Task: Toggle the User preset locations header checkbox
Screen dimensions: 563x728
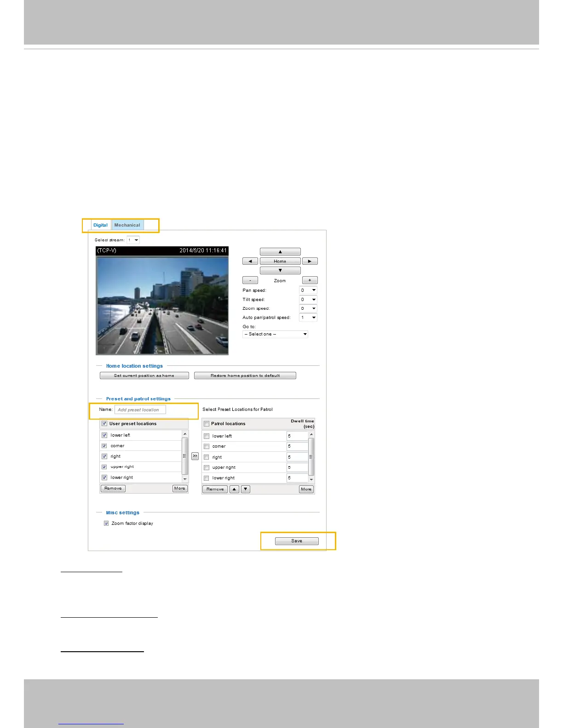Action: click(104, 424)
